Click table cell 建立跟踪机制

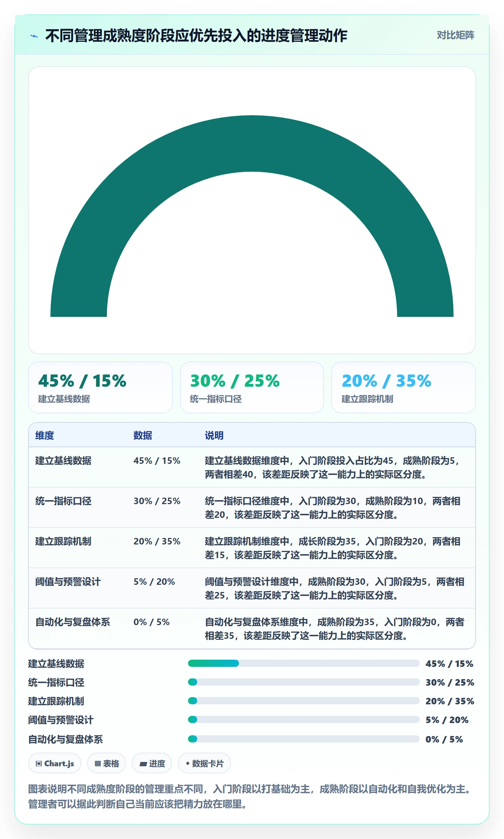(x=63, y=541)
